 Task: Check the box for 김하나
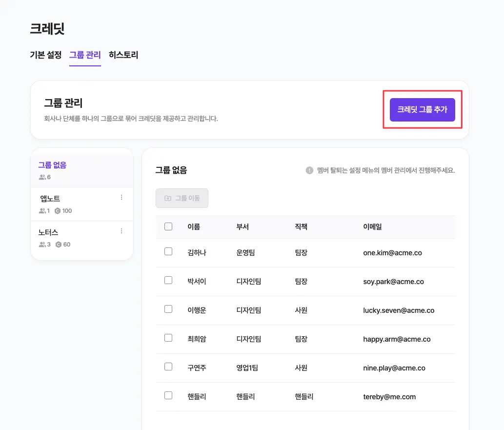click(x=168, y=251)
